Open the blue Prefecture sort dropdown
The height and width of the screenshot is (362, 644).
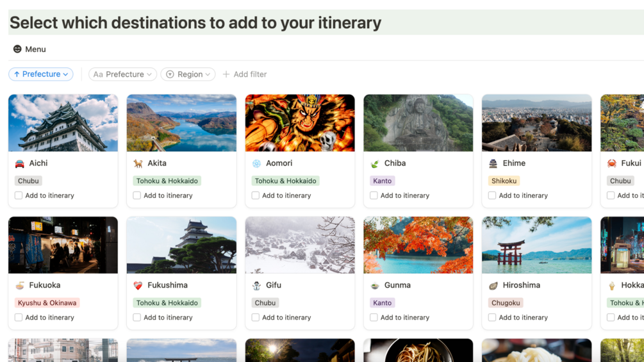tap(41, 74)
